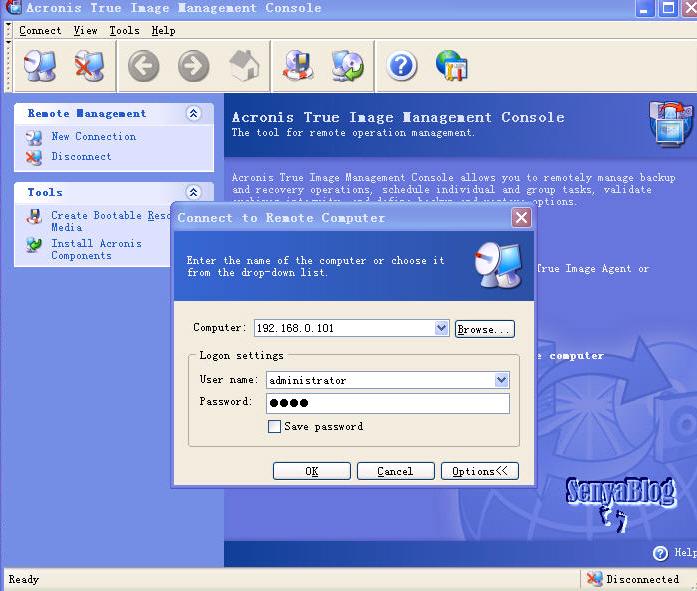The width and height of the screenshot is (697, 591).
Task: Click the Cancel button
Action: pyautogui.click(x=396, y=471)
